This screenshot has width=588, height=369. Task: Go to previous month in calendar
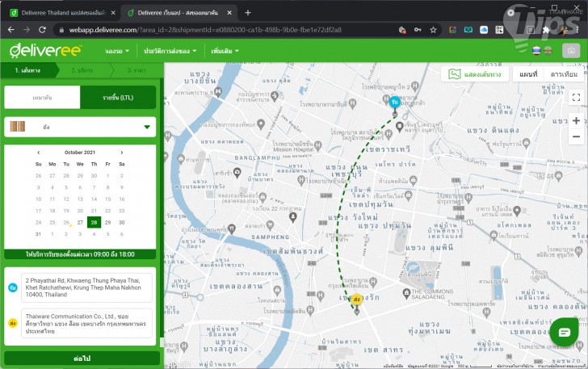tap(38, 153)
